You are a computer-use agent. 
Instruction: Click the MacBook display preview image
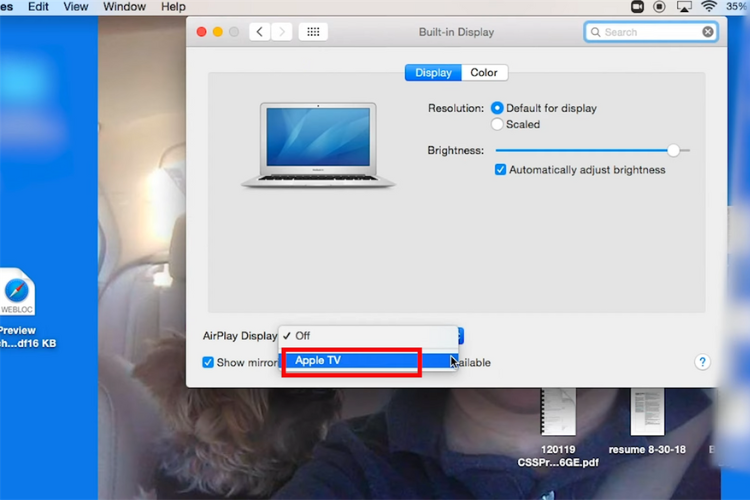click(318, 144)
